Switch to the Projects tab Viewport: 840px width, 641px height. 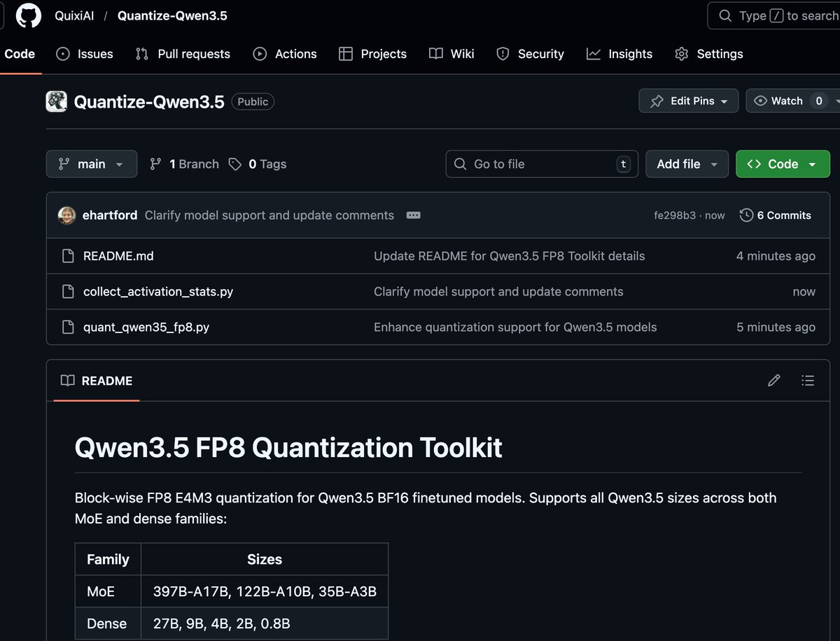(x=372, y=54)
